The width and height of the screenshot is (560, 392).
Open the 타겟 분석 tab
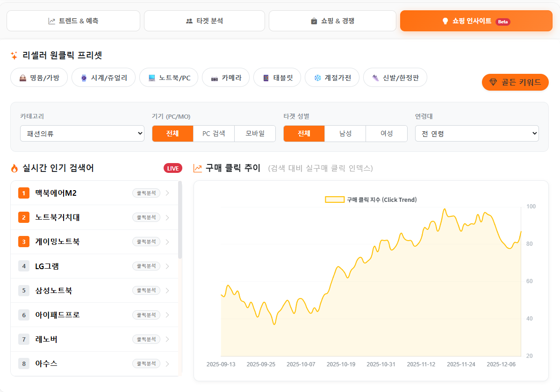204,21
